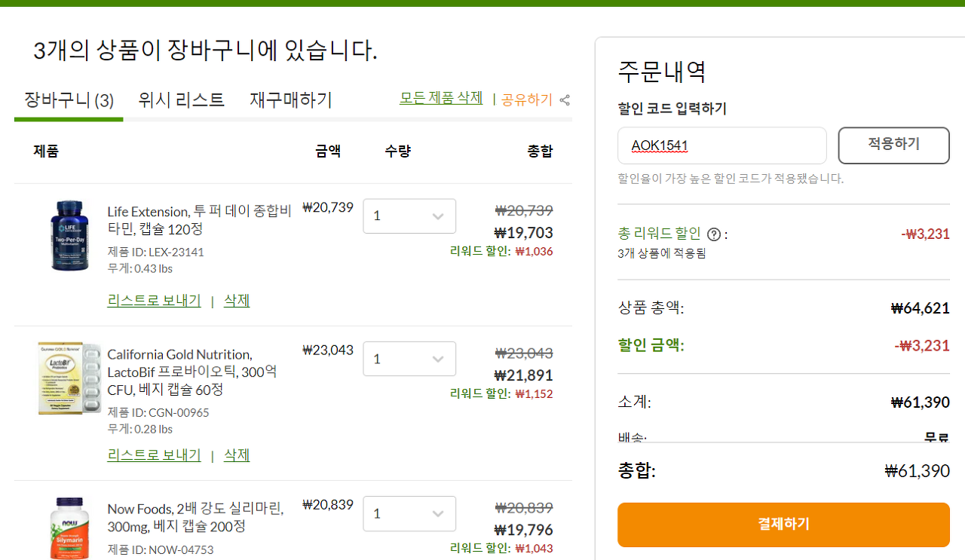
Task: Click the 할인율이 가장 높은 할인 코드 message
Action: (731, 179)
